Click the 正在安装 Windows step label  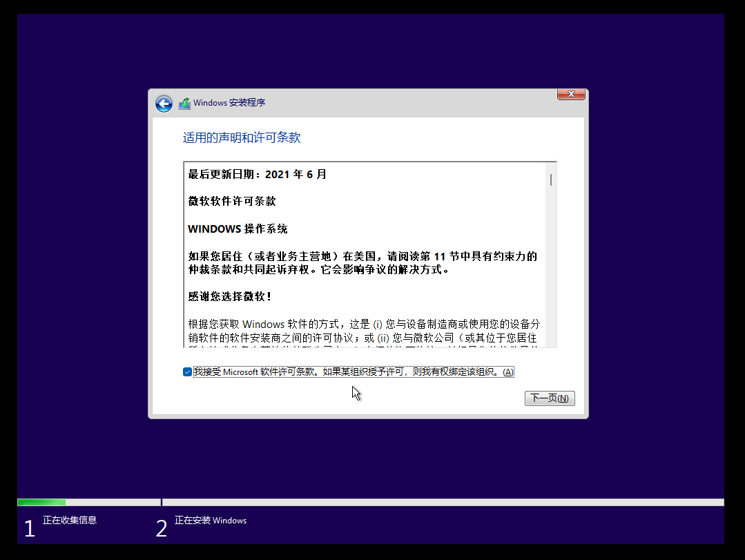(x=211, y=521)
